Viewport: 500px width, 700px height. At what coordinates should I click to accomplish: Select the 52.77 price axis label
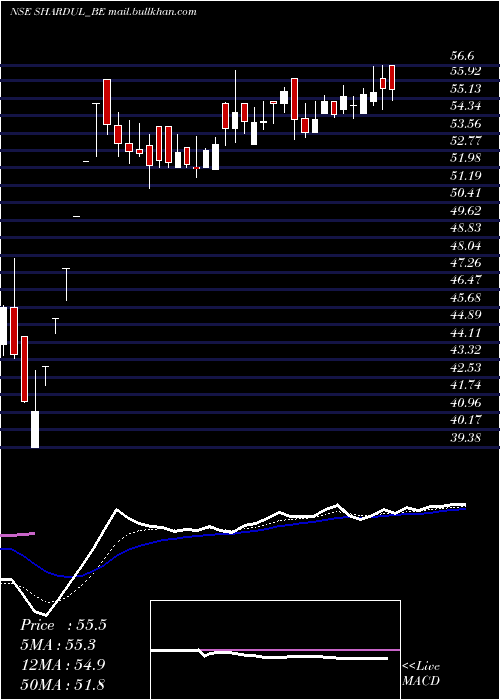coord(466,141)
